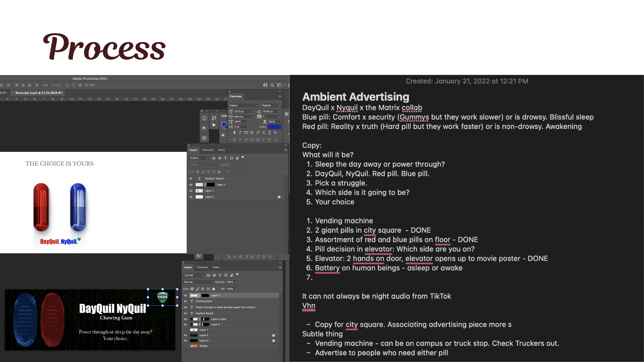Screen dimensions: 644x362
Task: Switch to Paths tab in upper Layers panel
Action: click(221, 150)
